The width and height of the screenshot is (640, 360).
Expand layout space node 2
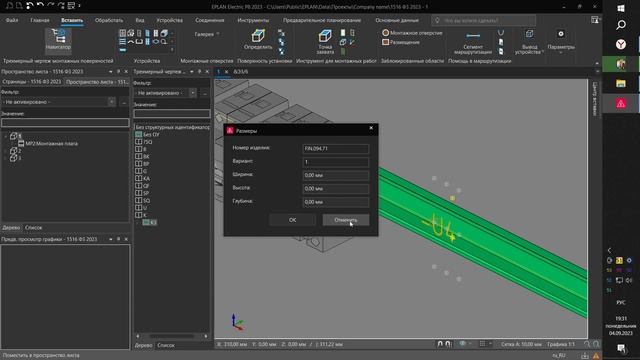(x=5, y=151)
